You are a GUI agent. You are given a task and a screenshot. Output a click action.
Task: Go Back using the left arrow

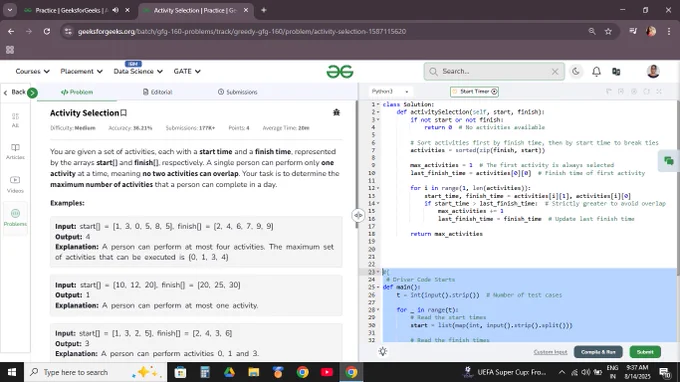[x=14, y=92]
